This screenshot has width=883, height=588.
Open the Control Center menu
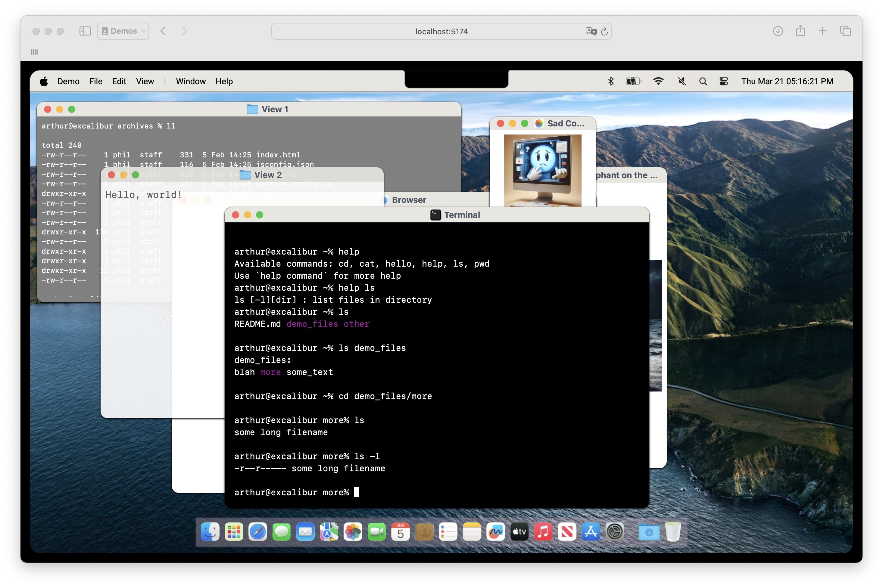[723, 81]
